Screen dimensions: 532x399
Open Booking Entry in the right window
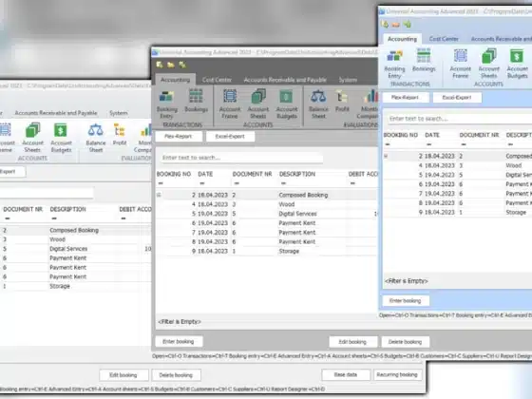tap(394, 64)
